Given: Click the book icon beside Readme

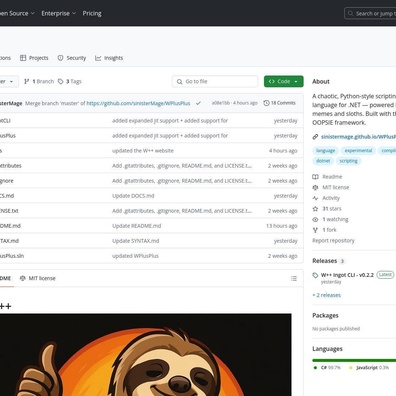Looking at the screenshot, I should (x=315, y=177).
